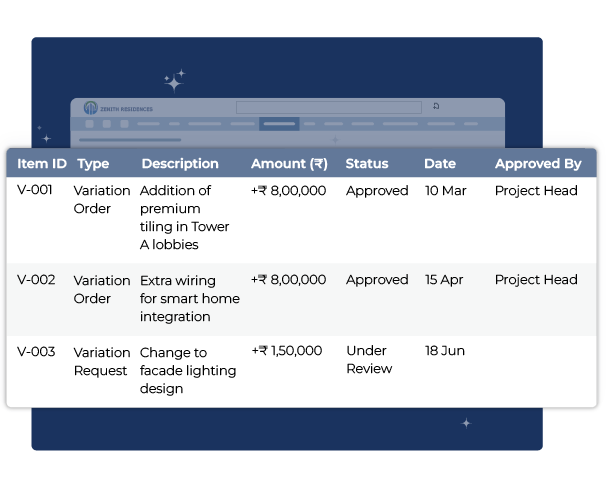Click the Date column header
Image resolution: width=606 pixels, height=483 pixels.
coord(439,164)
